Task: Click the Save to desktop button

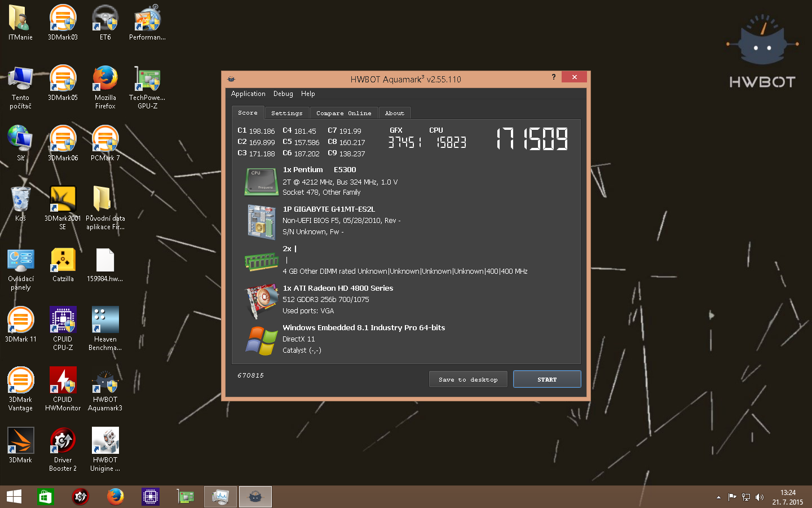Action: click(x=468, y=379)
